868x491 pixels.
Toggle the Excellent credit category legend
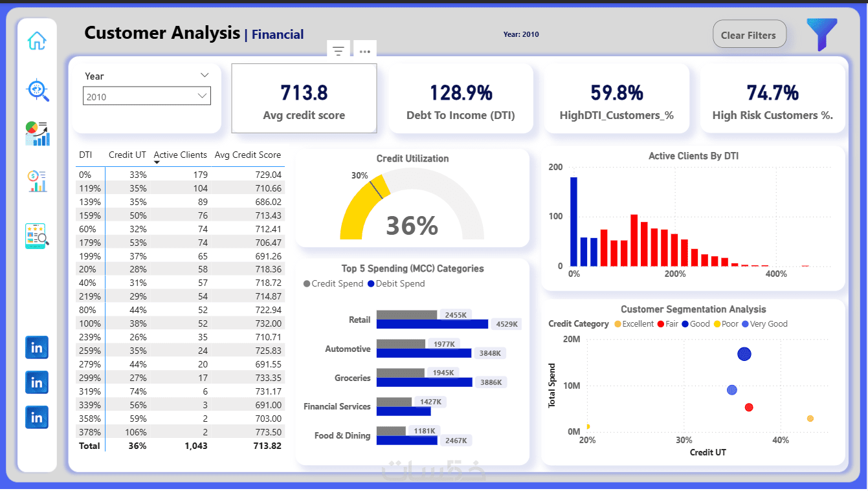click(x=634, y=323)
